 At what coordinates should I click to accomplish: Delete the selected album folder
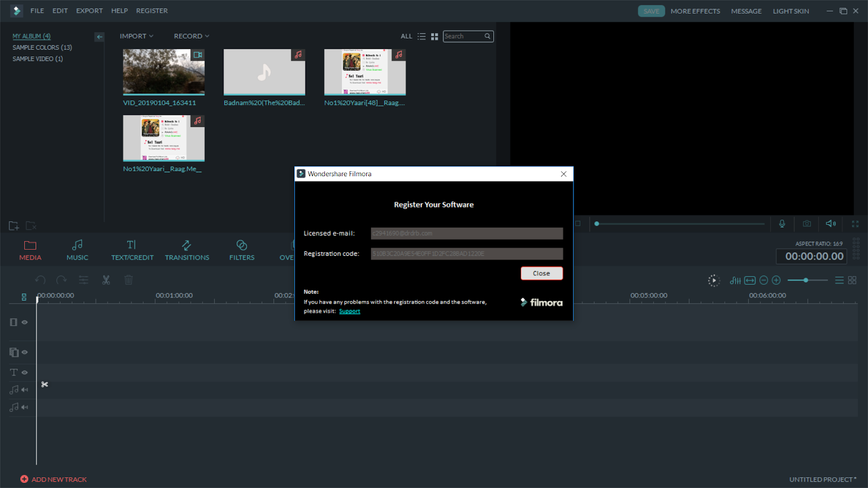coord(31,226)
